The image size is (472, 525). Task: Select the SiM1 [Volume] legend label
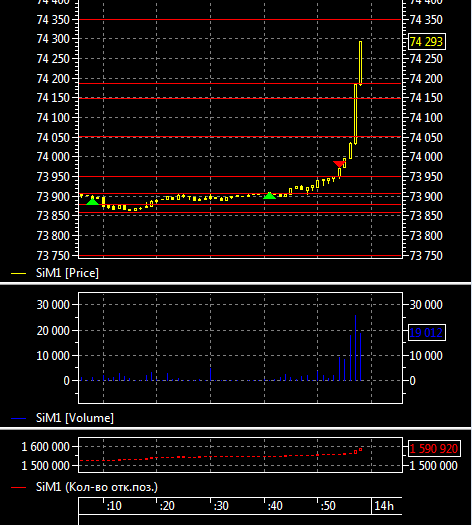click(x=75, y=418)
